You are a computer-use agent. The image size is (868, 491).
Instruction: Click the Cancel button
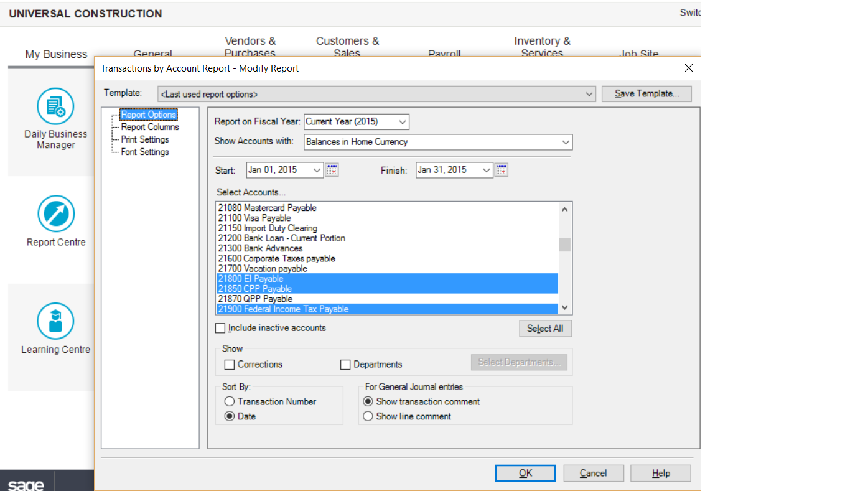point(593,473)
